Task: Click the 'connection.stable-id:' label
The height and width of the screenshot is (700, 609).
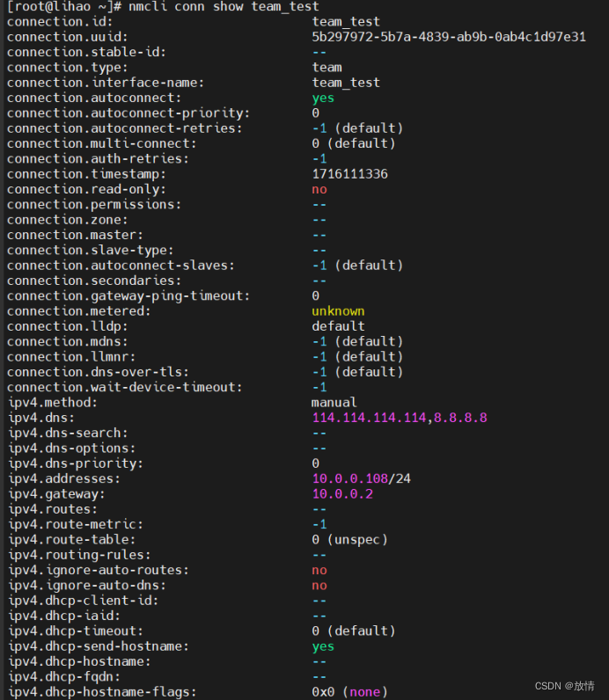Action: pos(86,52)
